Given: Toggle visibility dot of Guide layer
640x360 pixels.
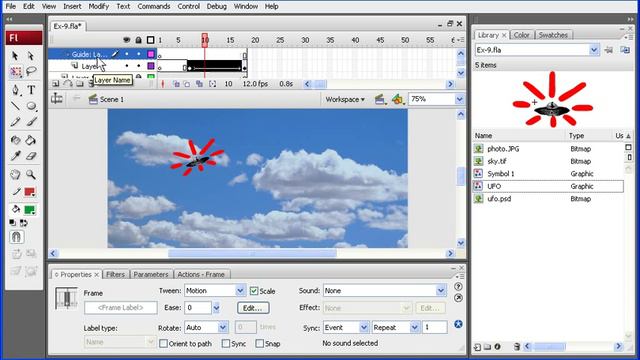Looking at the screenshot, I should pyautogui.click(x=127, y=54).
